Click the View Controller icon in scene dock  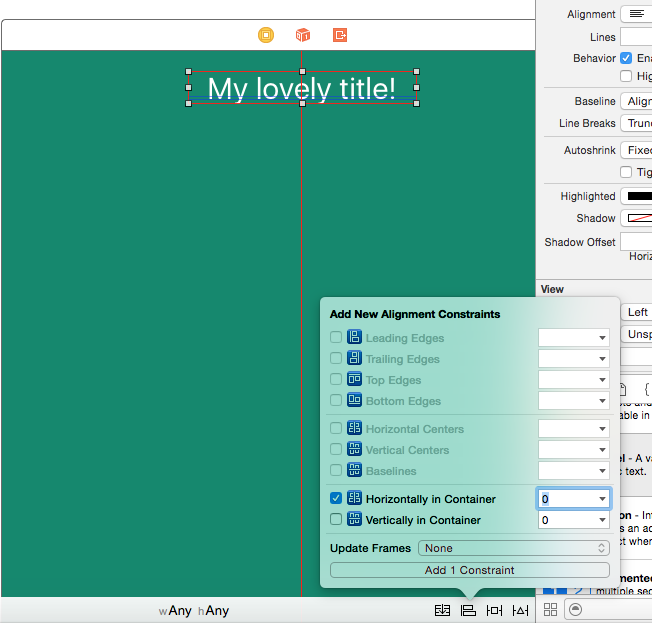266,35
